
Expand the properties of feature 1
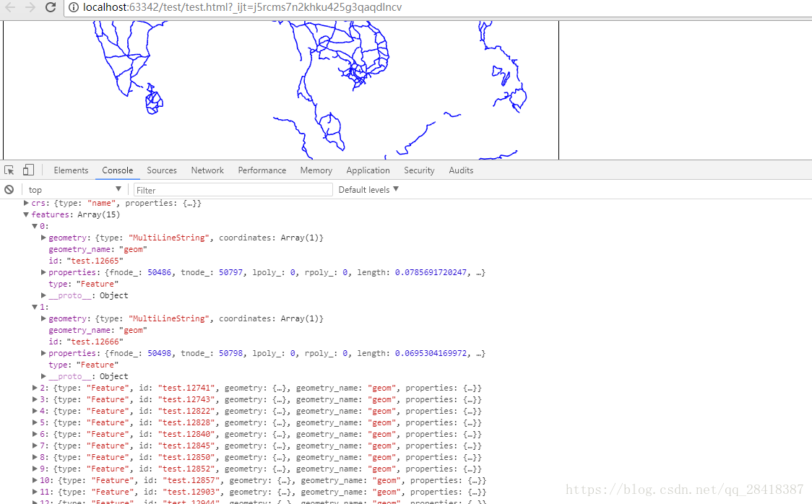[x=43, y=353]
